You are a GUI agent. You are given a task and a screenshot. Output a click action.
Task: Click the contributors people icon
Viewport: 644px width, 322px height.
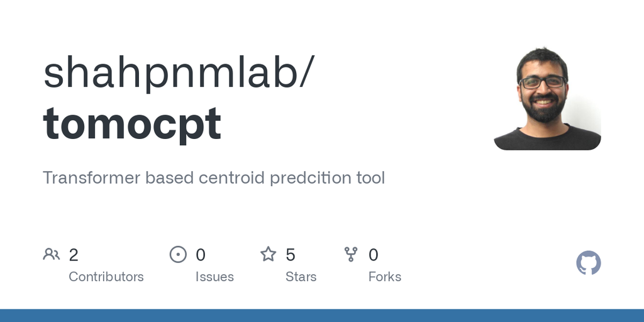click(52, 254)
